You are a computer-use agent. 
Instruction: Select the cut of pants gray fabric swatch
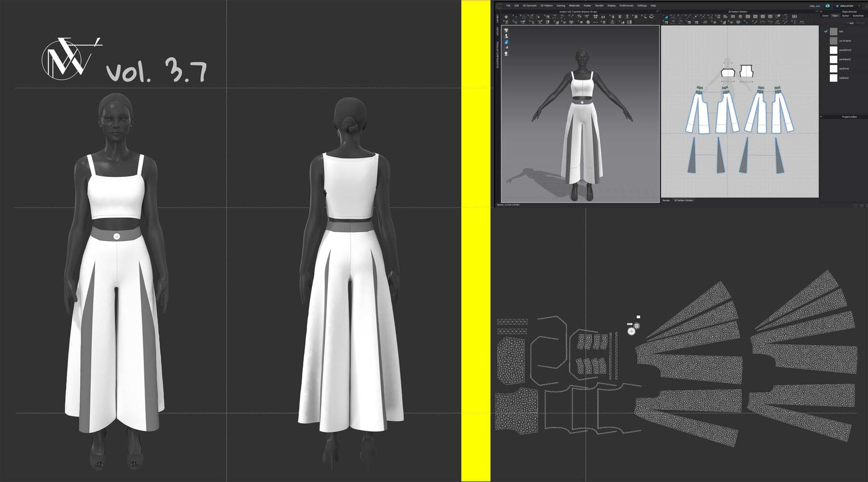coord(833,41)
